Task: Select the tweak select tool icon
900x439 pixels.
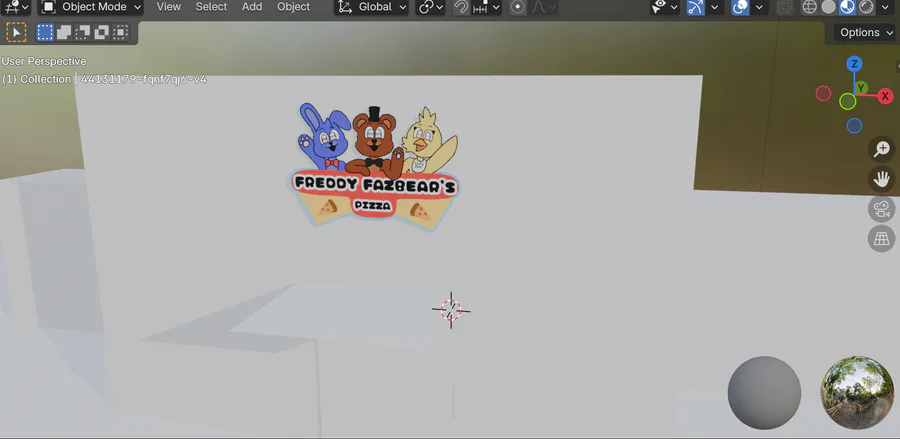Action: pos(16,33)
